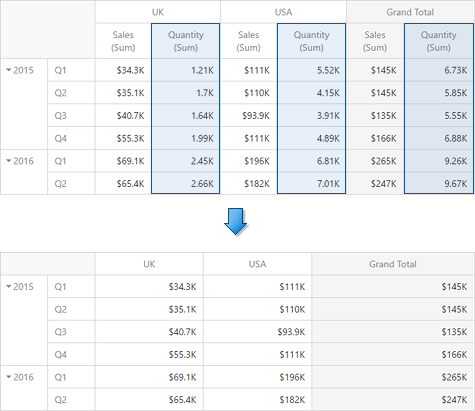Click $55.3K in the Sales-only grid
This screenshot has height=411, width=475.
pos(149,354)
